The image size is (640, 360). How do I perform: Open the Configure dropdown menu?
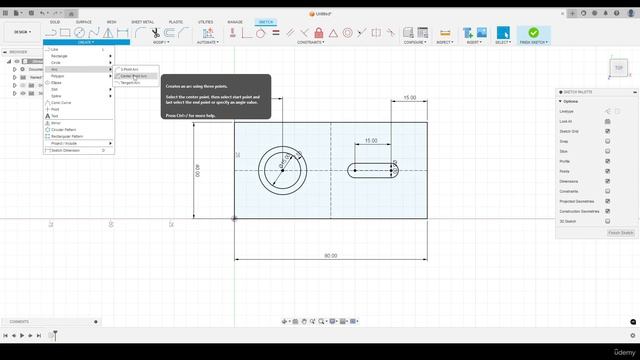(415, 42)
